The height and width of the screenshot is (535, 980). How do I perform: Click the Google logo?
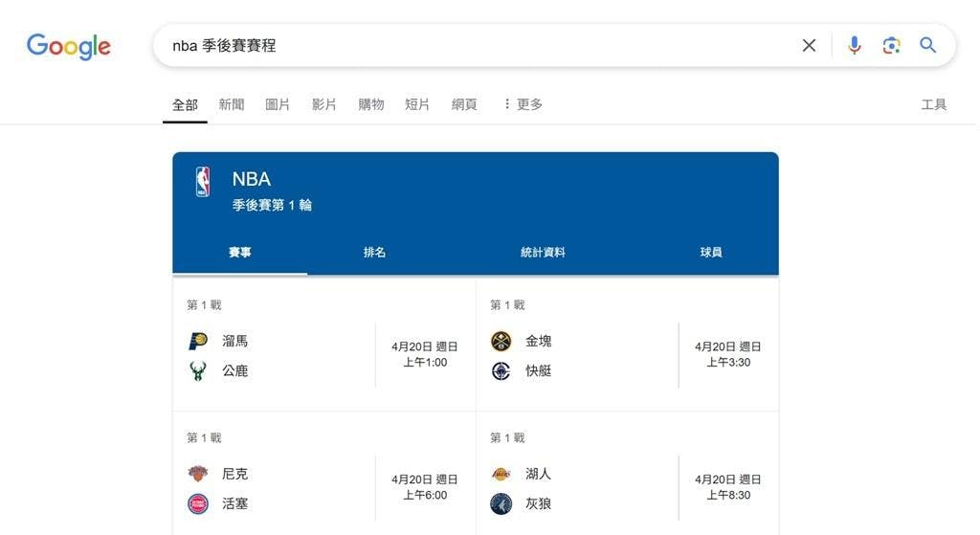(x=69, y=46)
